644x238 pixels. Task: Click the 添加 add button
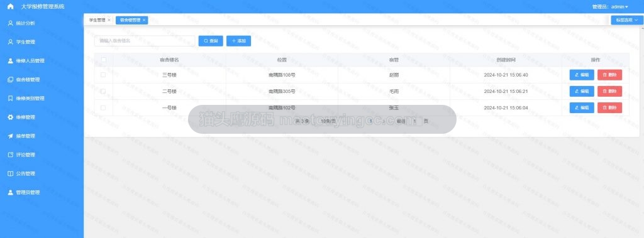point(238,41)
